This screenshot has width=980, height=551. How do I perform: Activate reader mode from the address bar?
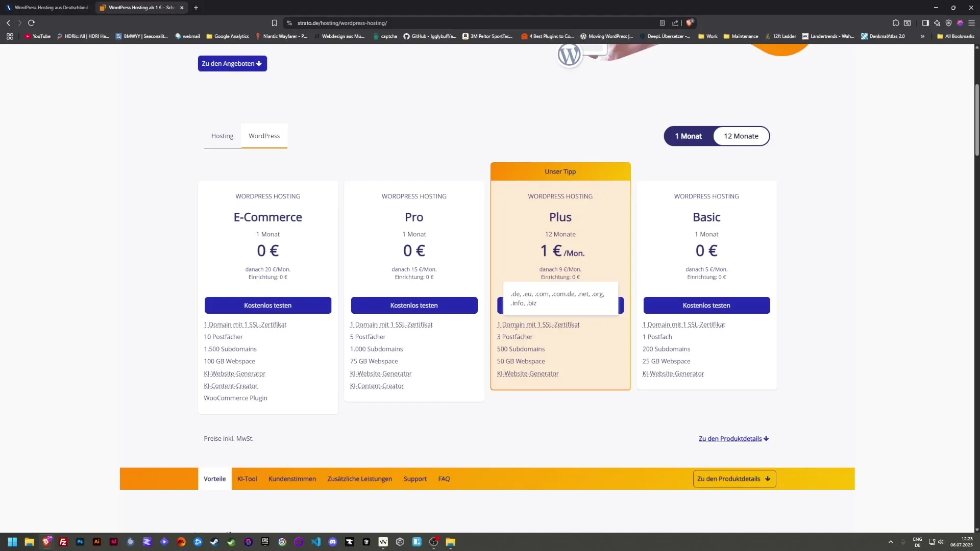662,23
